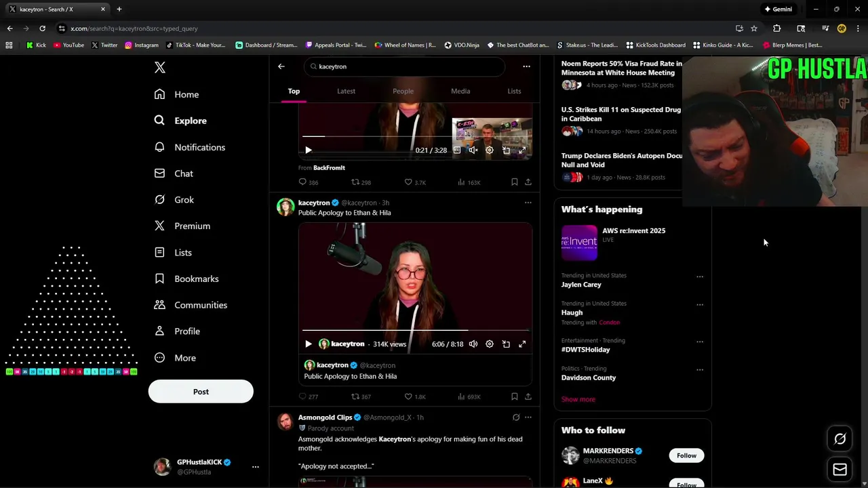Screen dimensions: 868x488
Task: Repost the post with 298 reposts
Action: pos(361,182)
